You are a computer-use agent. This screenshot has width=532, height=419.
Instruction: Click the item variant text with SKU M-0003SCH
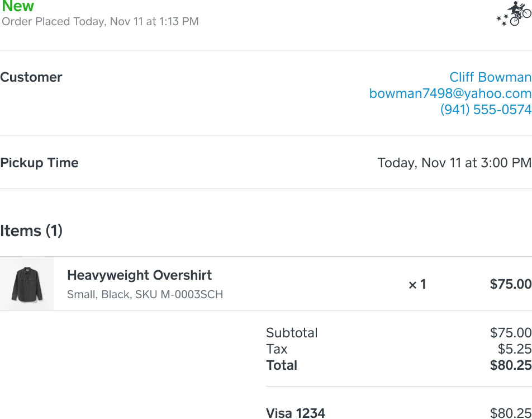pyautogui.click(x=145, y=294)
